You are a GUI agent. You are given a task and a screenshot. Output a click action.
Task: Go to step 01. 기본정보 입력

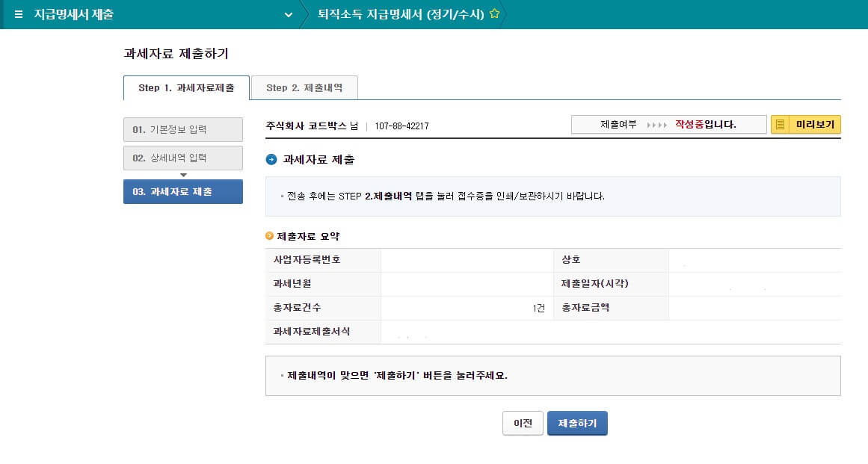point(182,130)
